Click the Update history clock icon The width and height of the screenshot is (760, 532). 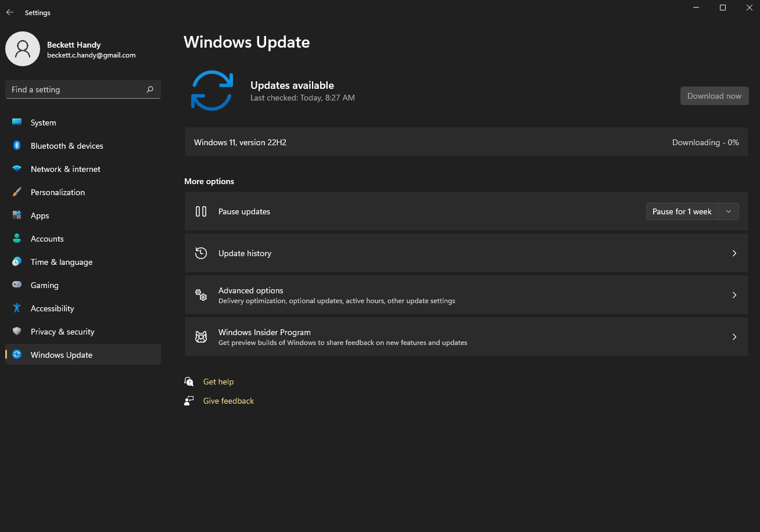pyautogui.click(x=201, y=253)
